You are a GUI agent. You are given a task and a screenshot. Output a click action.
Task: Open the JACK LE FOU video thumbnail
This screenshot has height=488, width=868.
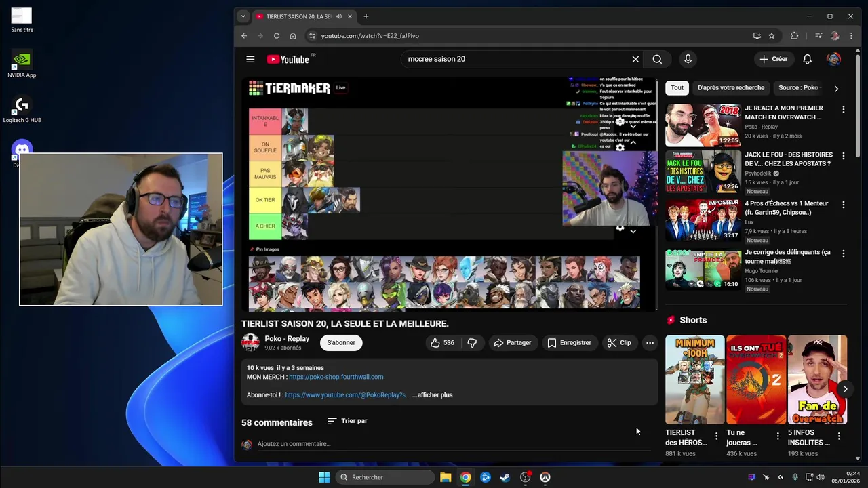pos(703,172)
